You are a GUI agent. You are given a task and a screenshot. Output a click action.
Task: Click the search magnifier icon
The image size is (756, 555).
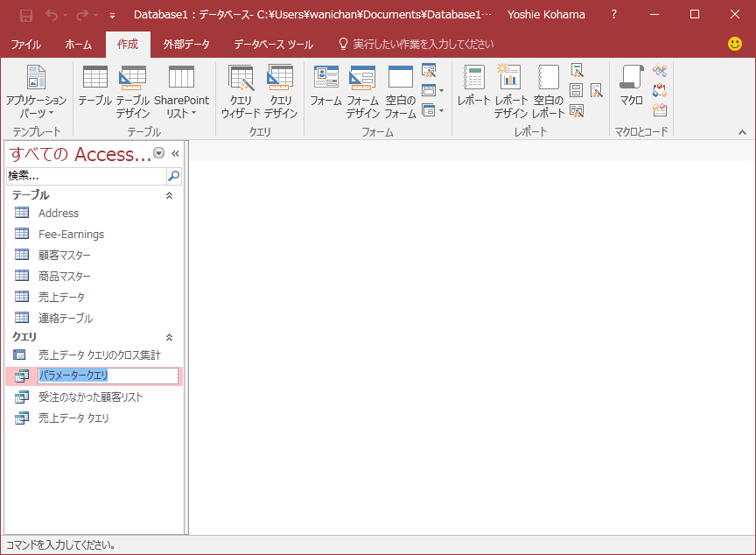(x=173, y=176)
